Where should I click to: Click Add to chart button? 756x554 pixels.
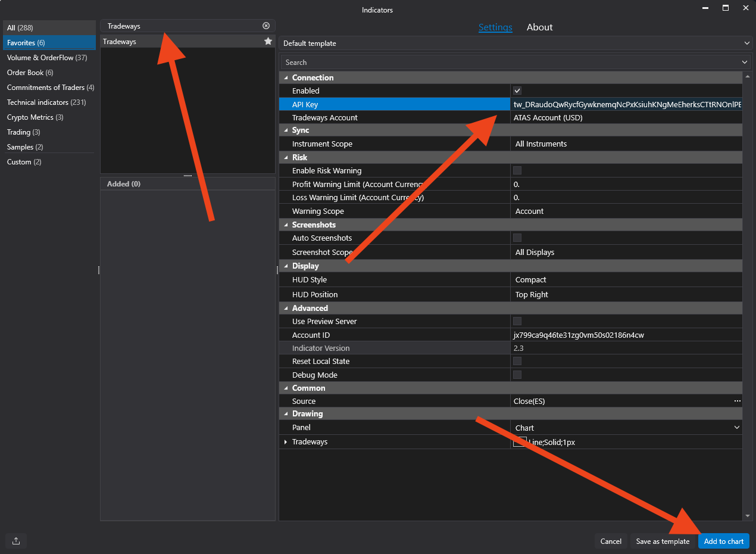(x=724, y=541)
